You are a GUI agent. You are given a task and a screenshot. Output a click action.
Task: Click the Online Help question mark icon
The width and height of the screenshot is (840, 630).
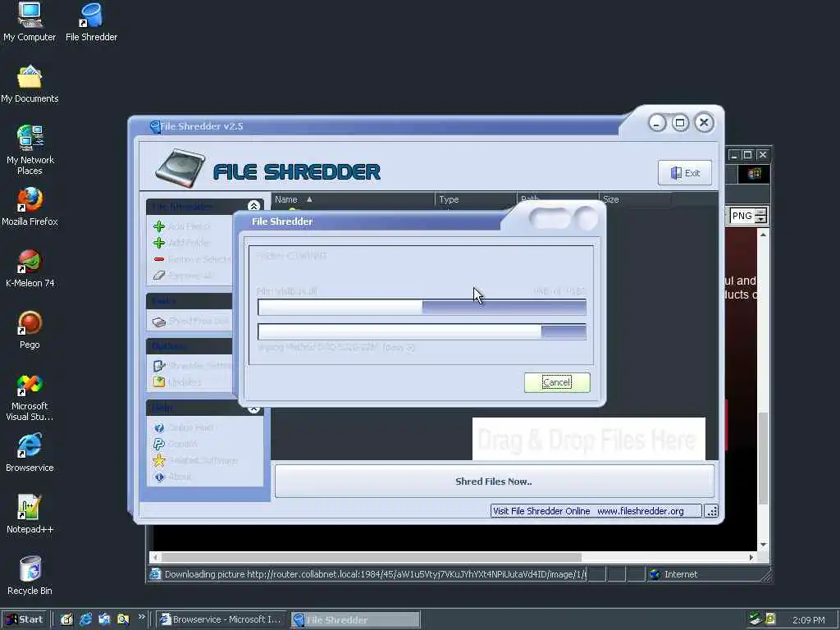tap(159, 427)
